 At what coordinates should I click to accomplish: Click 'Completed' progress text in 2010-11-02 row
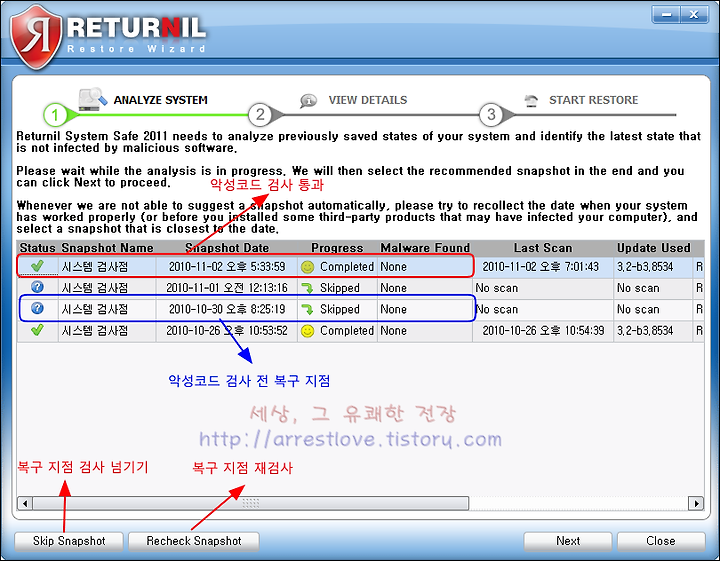coord(347,267)
